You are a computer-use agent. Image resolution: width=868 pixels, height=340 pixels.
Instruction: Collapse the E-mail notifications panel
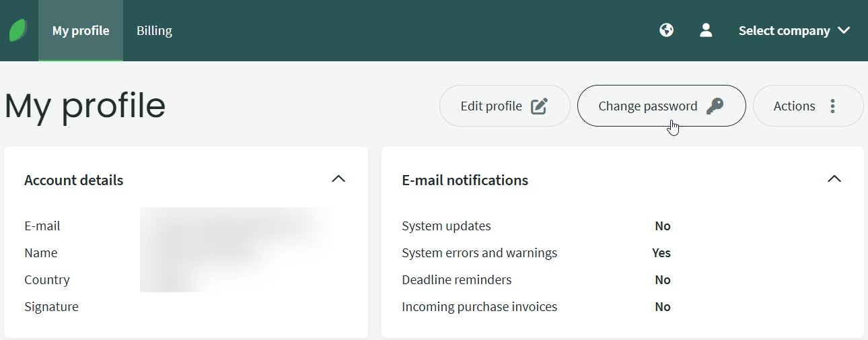[834, 179]
